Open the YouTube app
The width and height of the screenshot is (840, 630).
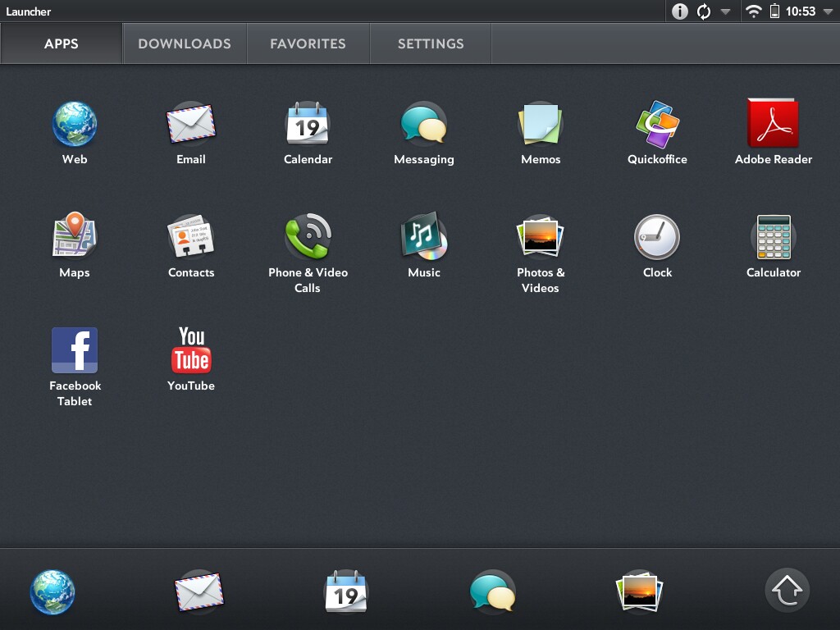(191, 350)
